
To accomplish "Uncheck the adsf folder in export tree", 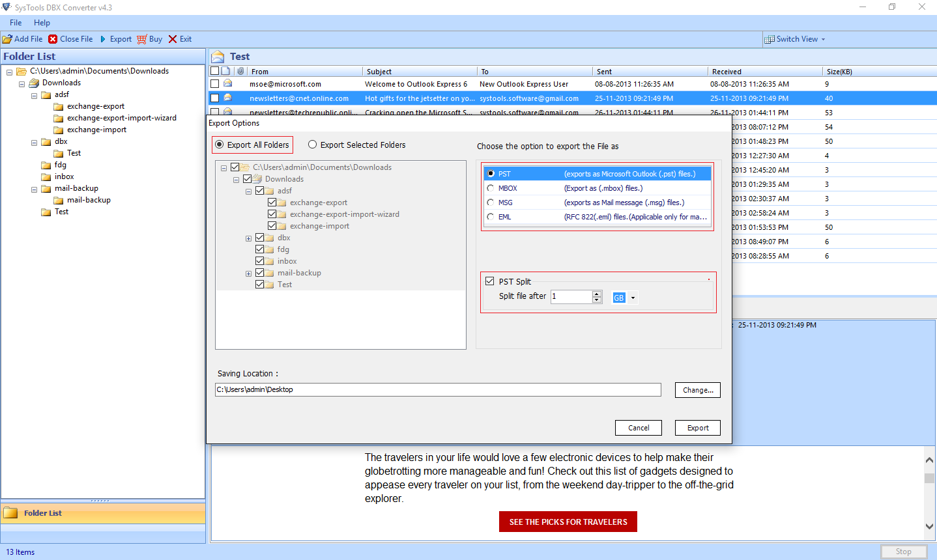I will [259, 191].
